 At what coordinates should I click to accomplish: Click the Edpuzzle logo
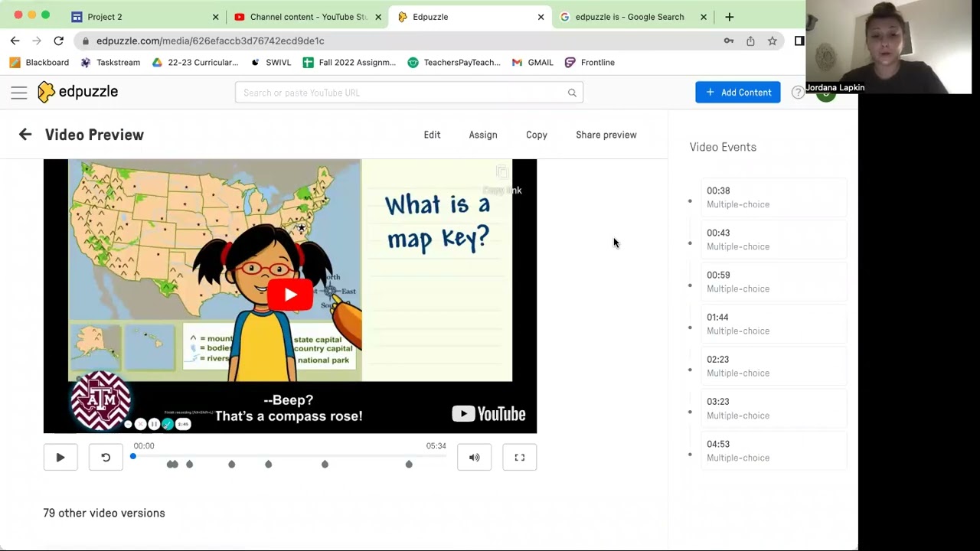click(77, 92)
